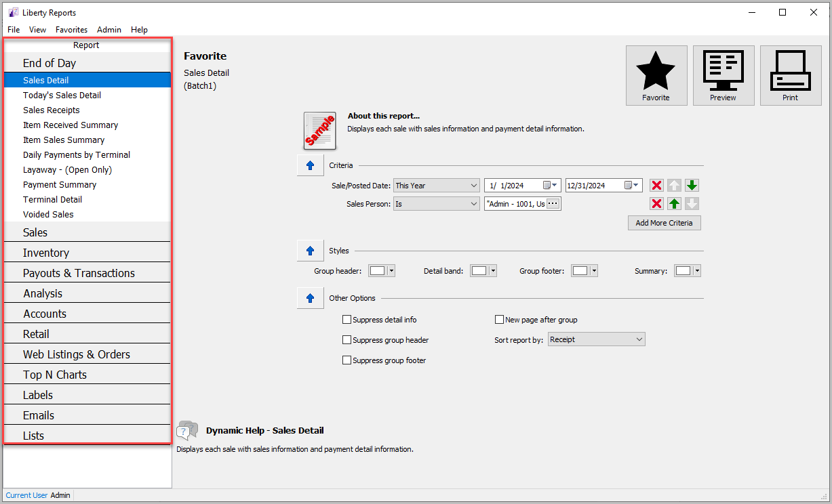832x504 pixels.
Task: Expand the Inventory report category
Action: click(87, 252)
